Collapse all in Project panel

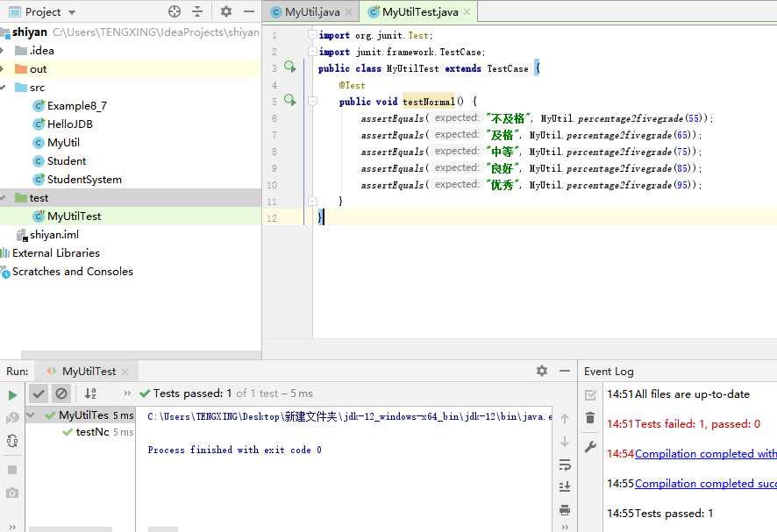[197, 11]
